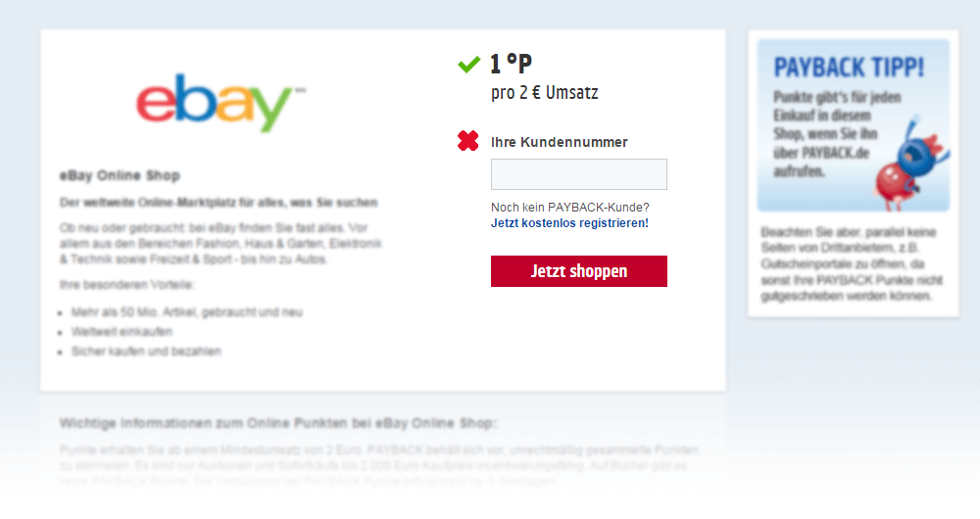The width and height of the screenshot is (980, 519).
Task: Click the 'Weltweit einkaufen' bullet item
Action: click(x=122, y=332)
